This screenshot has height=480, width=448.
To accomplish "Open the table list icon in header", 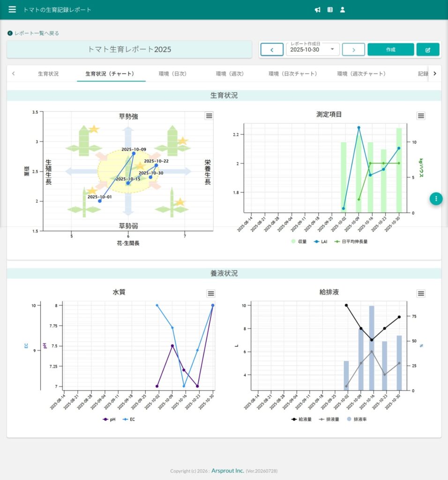I will coord(330,10).
